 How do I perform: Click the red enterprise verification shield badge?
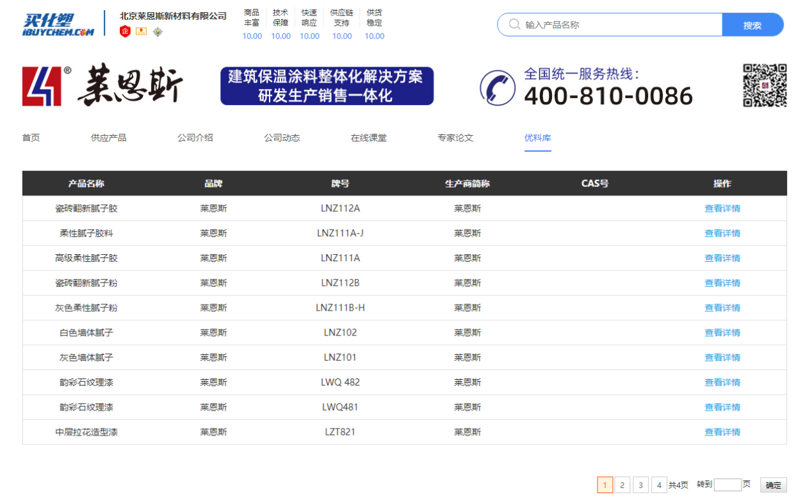pyautogui.click(x=126, y=31)
